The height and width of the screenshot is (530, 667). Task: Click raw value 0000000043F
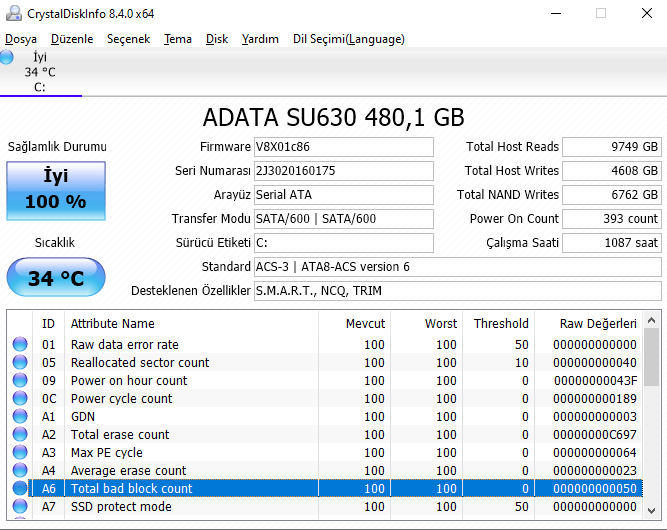[595, 381]
